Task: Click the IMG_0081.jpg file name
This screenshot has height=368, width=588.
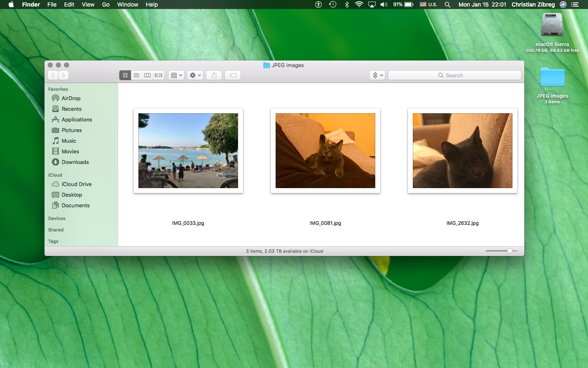Action: [325, 223]
